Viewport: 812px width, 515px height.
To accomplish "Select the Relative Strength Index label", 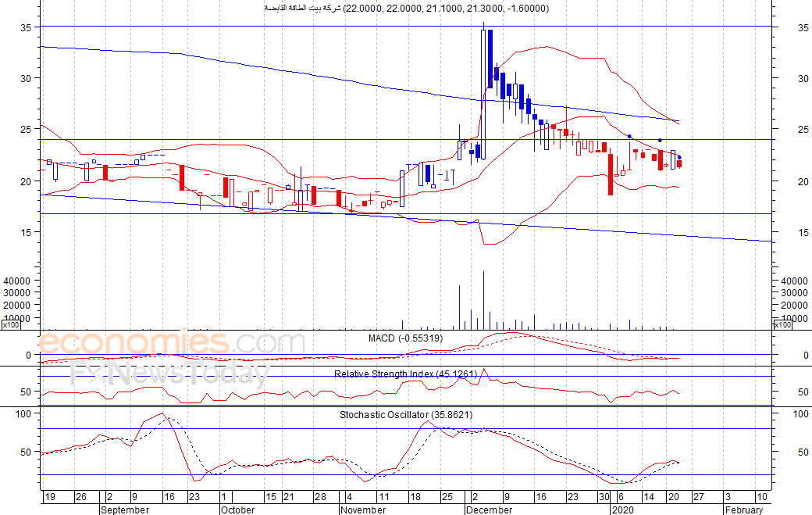I will 404,374.
